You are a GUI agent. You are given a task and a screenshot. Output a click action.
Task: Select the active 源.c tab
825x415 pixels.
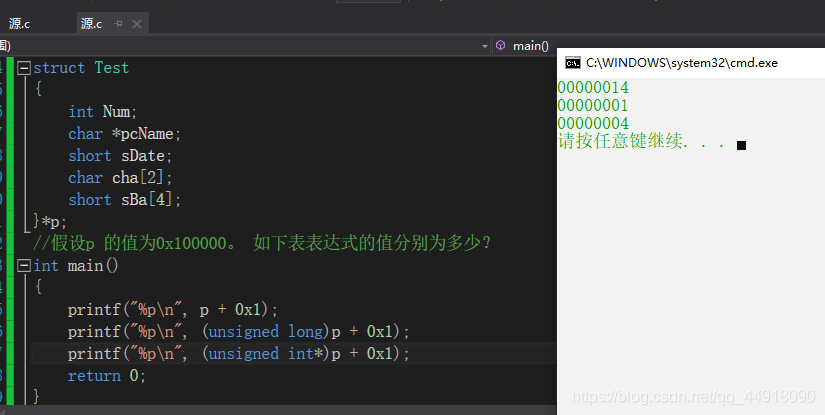click(x=91, y=24)
